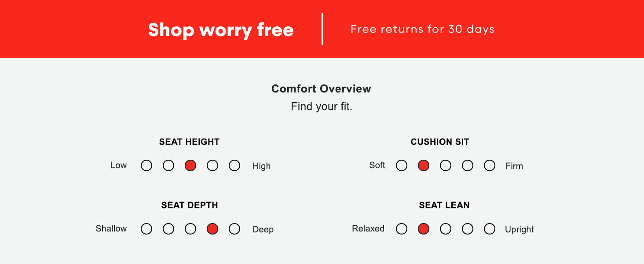Select the deepest Seat Depth circle
The width and height of the screenshot is (644, 264).
coord(234,229)
